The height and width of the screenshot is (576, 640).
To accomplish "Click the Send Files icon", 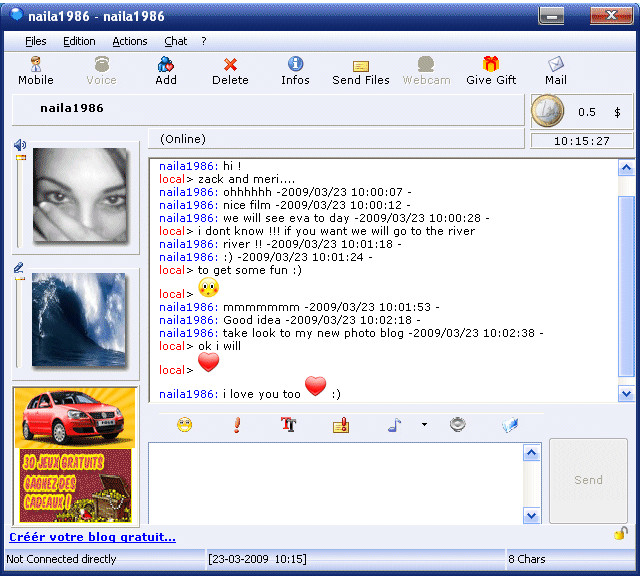I will click(x=361, y=66).
